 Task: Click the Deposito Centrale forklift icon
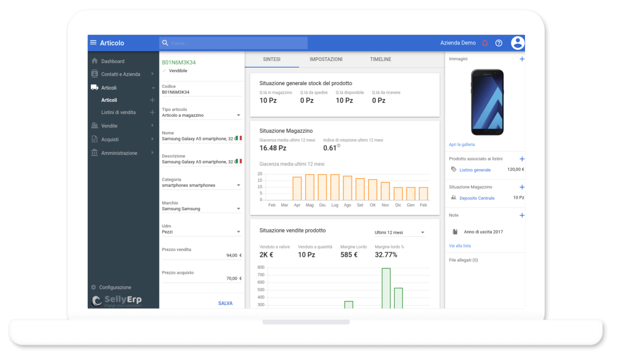pyautogui.click(x=453, y=198)
